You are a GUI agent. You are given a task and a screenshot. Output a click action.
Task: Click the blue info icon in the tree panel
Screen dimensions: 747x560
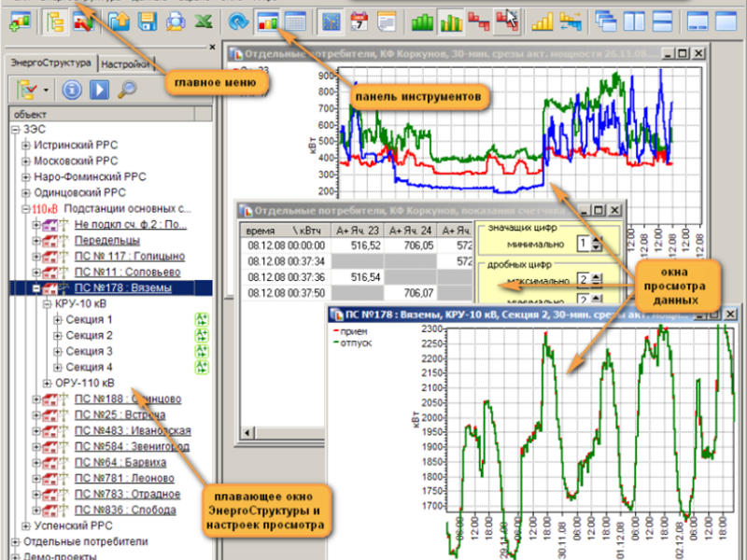coord(72,90)
